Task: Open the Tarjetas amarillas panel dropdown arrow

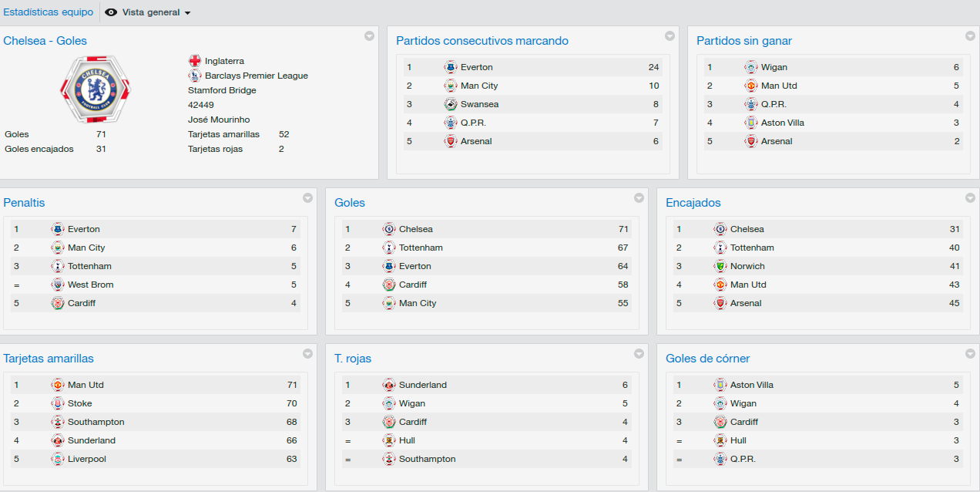Action: 307,354
